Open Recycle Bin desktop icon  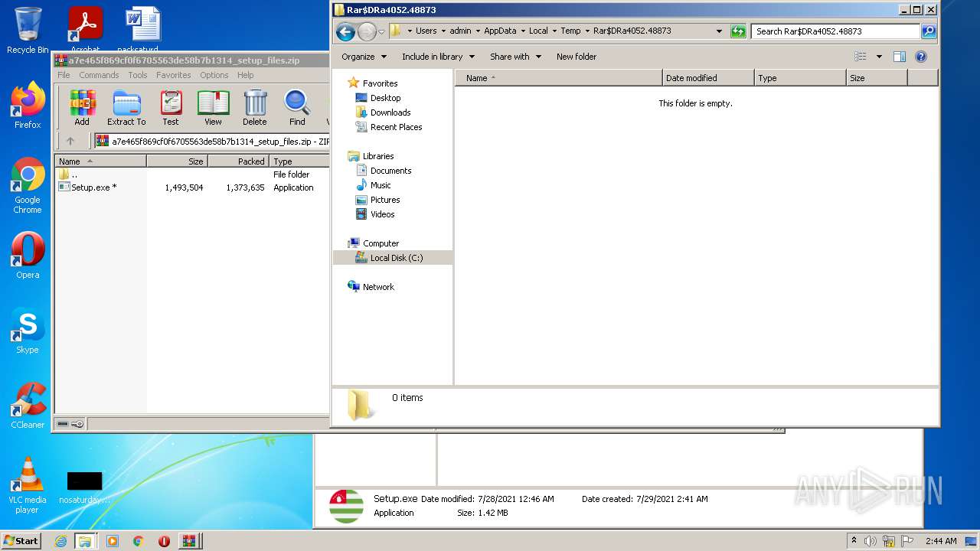pyautogui.click(x=28, y=31)
